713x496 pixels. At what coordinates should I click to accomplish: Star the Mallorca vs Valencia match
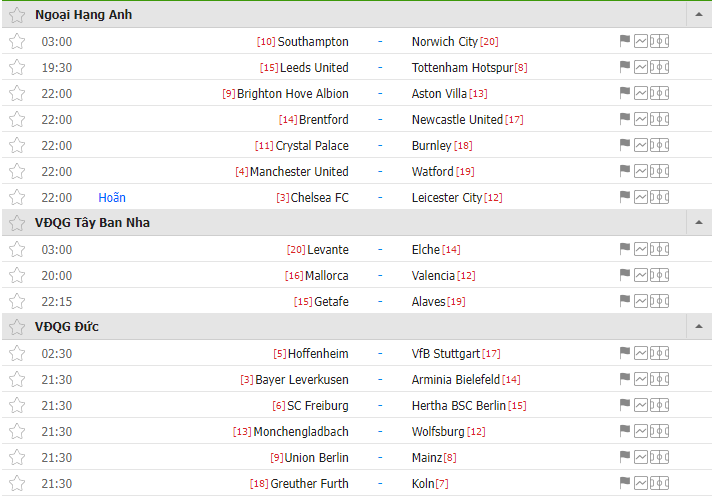click(x=17, y=276)
